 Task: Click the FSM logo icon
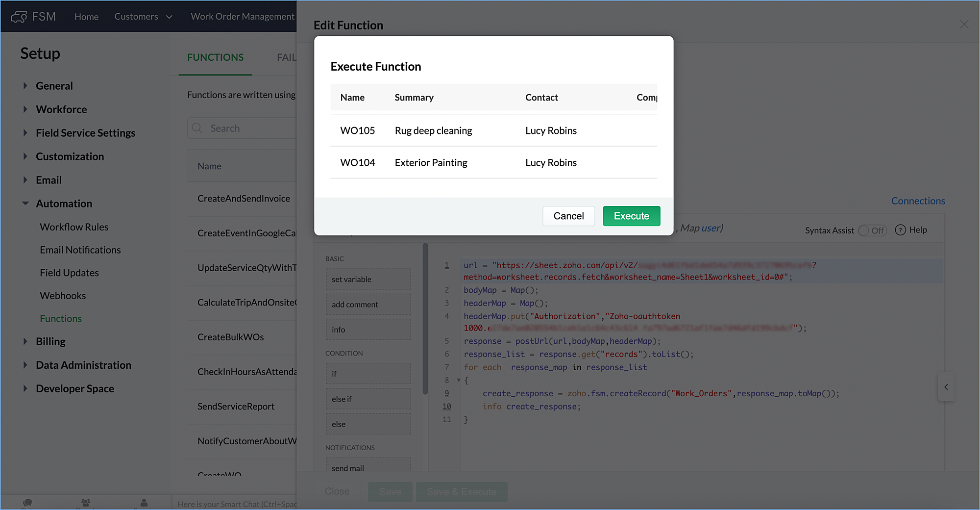19,17
